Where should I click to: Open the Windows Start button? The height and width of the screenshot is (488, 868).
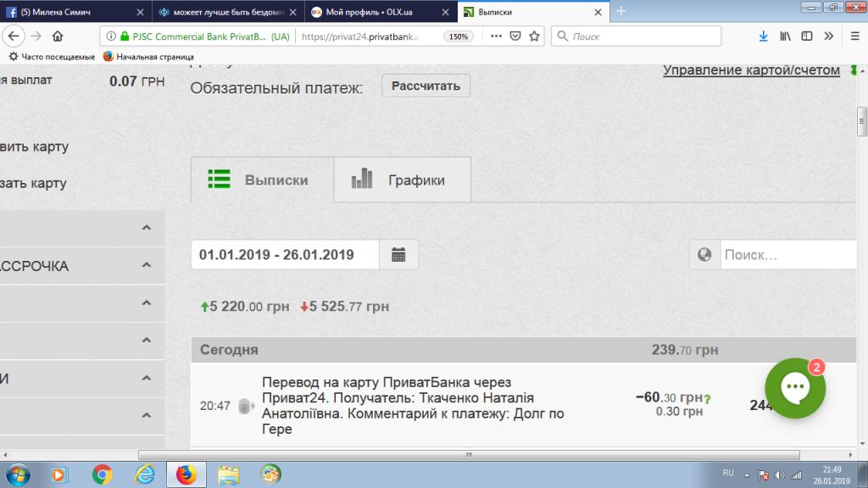click(18, 474)
